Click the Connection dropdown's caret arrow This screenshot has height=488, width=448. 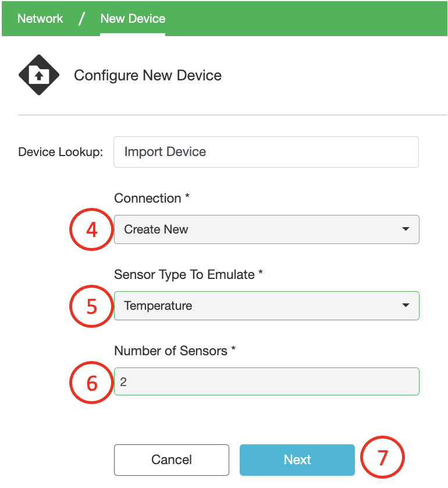(406, 229)
